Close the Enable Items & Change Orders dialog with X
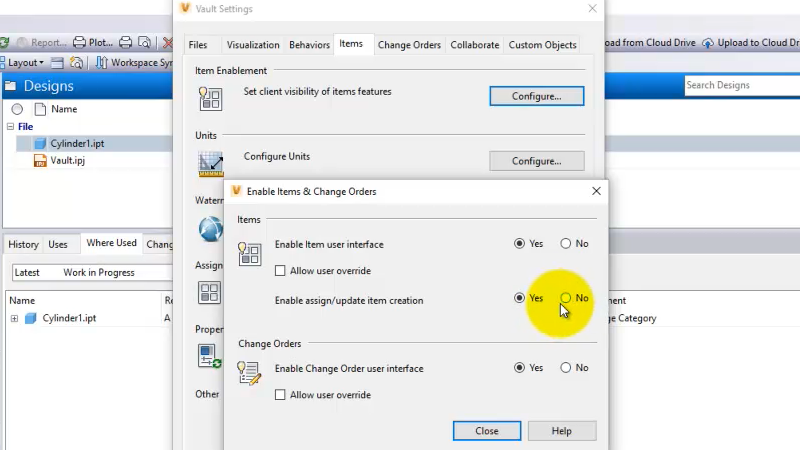 (596, 191)
